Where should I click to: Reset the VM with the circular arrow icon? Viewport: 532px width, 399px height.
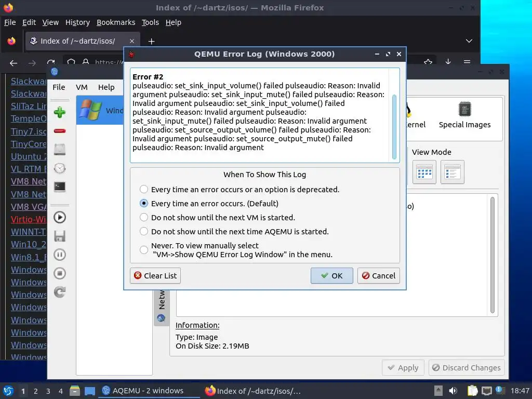(x=60, y=292)
